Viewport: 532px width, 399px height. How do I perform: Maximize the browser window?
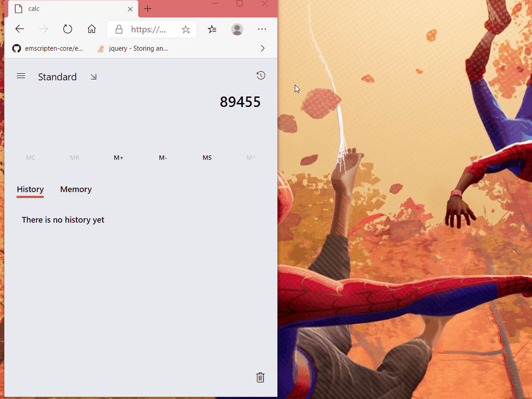pyautogui.click(x=239, y=3)
